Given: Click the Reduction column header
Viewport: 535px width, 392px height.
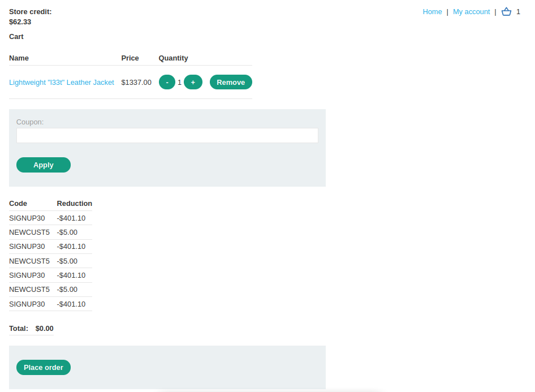Looking at the screenshot, I should point(74,204).
